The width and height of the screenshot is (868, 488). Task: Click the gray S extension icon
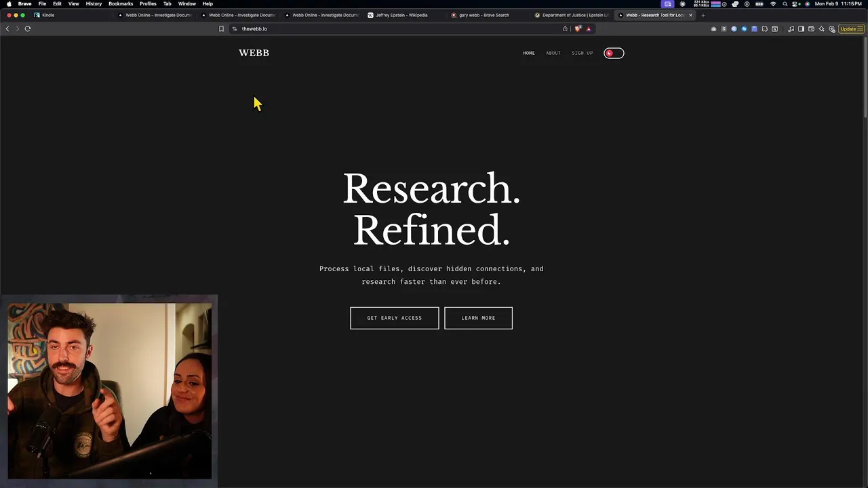(724, 29)
